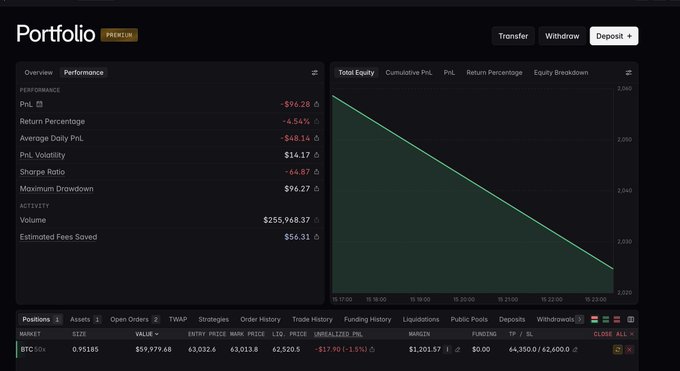The height and width of the screenshot is (371, 680).
Task: Open the Positions tab
Action: coord(41,319)
